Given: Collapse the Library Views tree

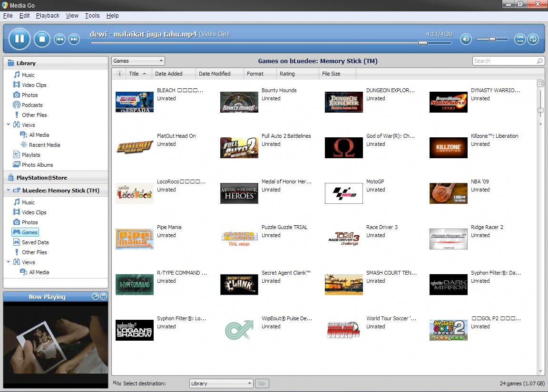Looking at the screenshot, I should point(9,124).
